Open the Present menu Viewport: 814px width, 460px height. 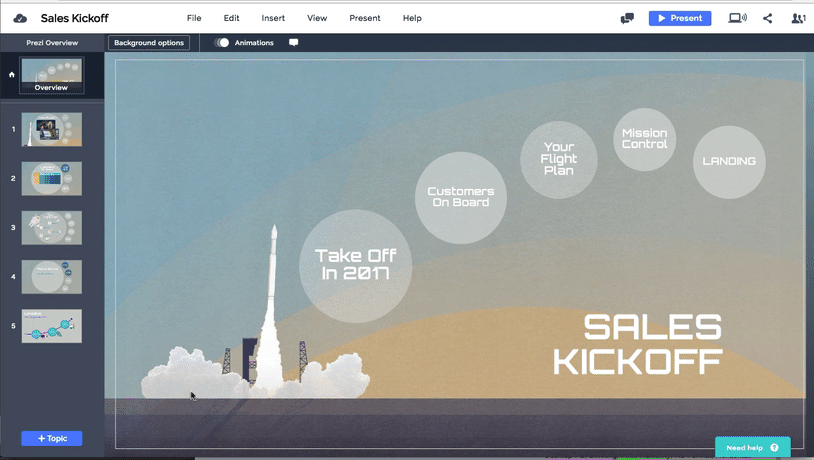364,18
